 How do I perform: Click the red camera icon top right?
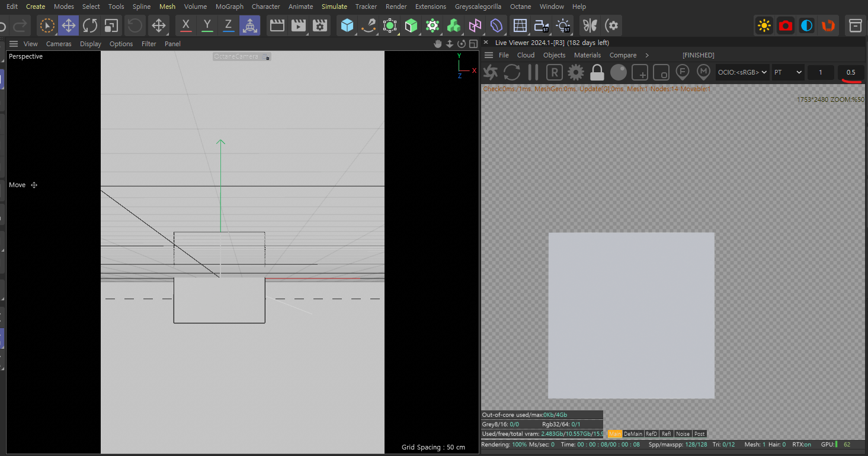(786, 25)
